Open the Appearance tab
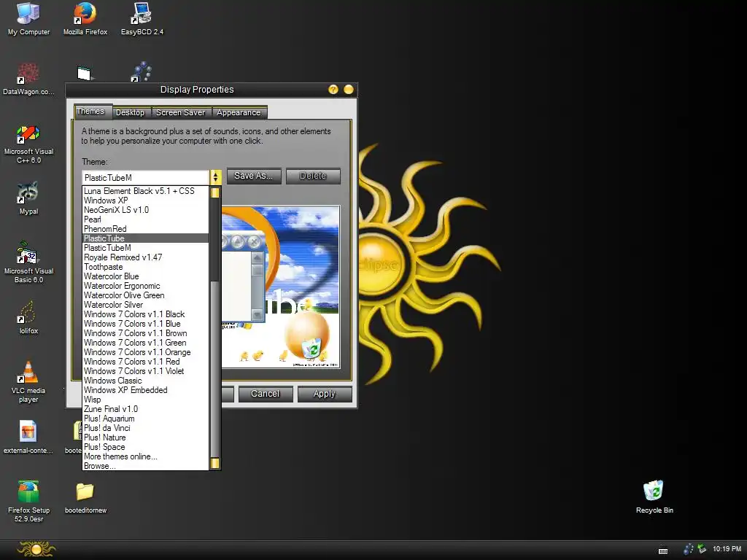Image resolution: width=747 pixels, height=560 pixels. (239, 113)
